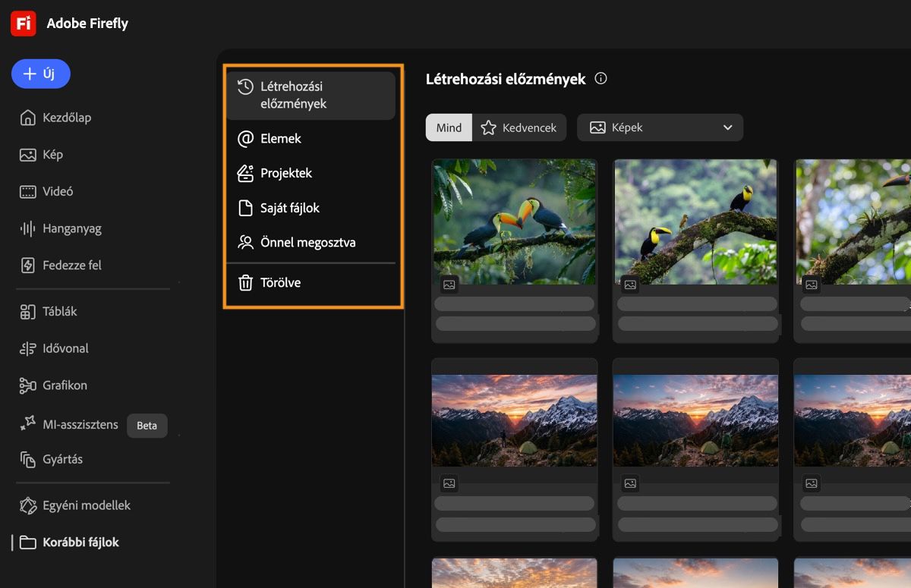This screenshot has height=588, width=911.
Task: Click the info icon beside Létrehozási előzmények heading
Action: coord(601,78)
